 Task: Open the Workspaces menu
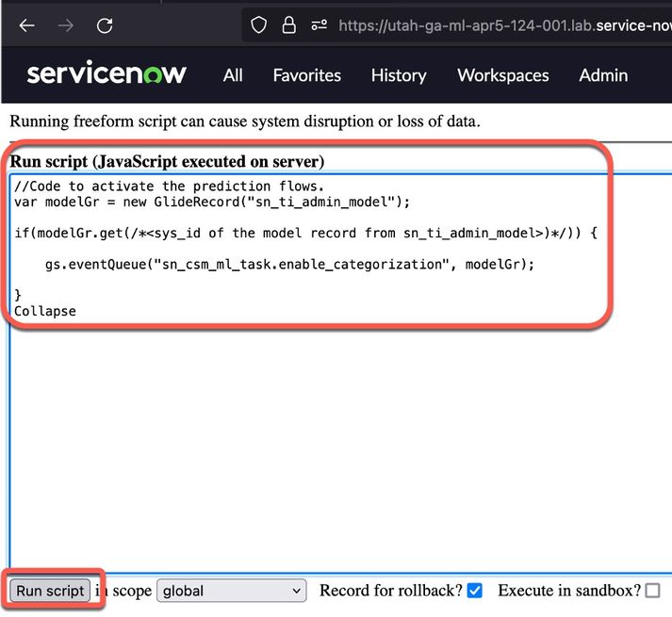click(x=502, y=75)
